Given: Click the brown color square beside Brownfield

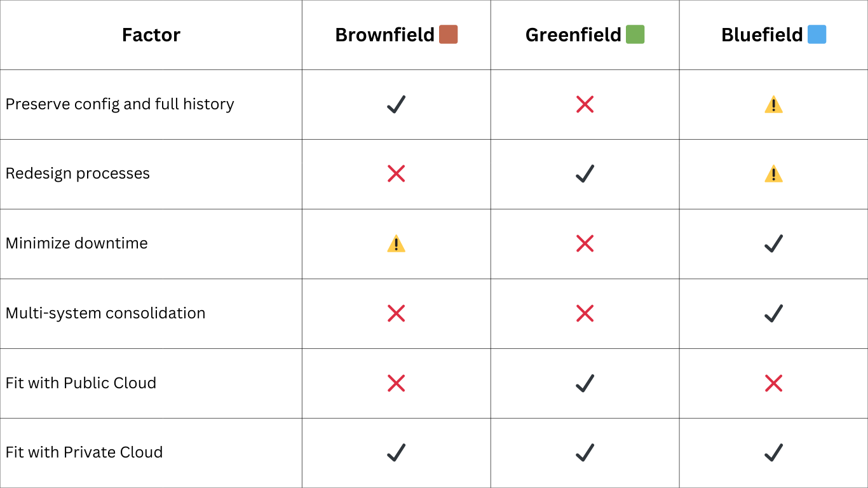Looking at the screenshot, I should 449,34.
